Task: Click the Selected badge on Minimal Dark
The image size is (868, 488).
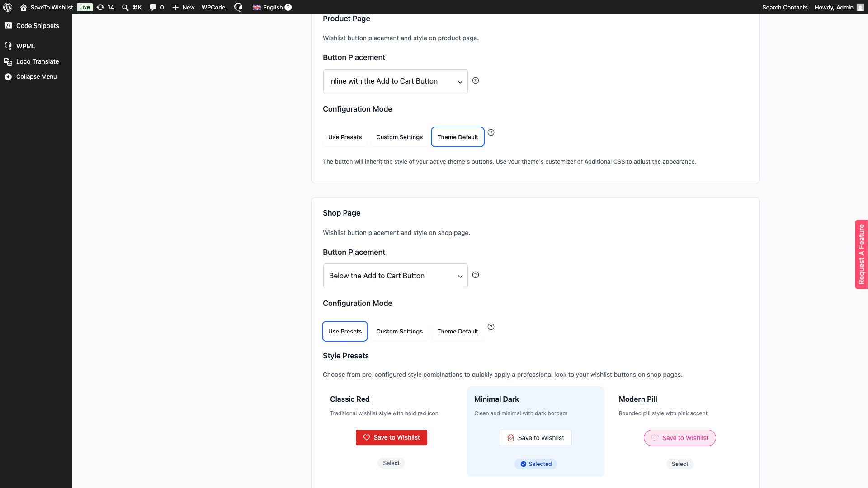Action: click(535, 464)
